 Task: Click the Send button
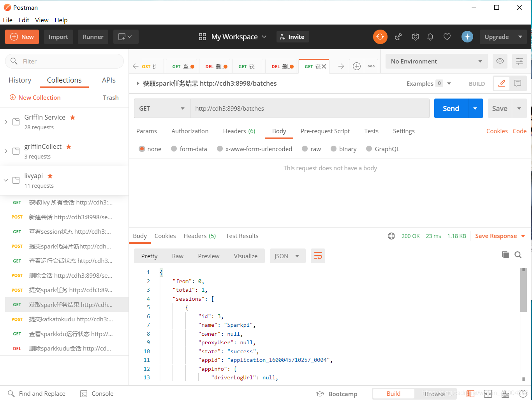[451, 108]
